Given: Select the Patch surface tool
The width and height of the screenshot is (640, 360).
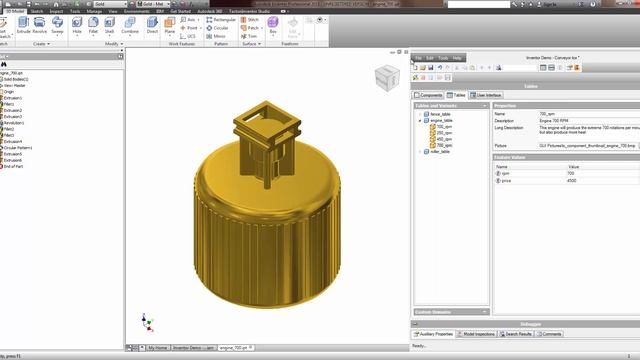Looking at the screenshot, I should click(x=250, y=28).
